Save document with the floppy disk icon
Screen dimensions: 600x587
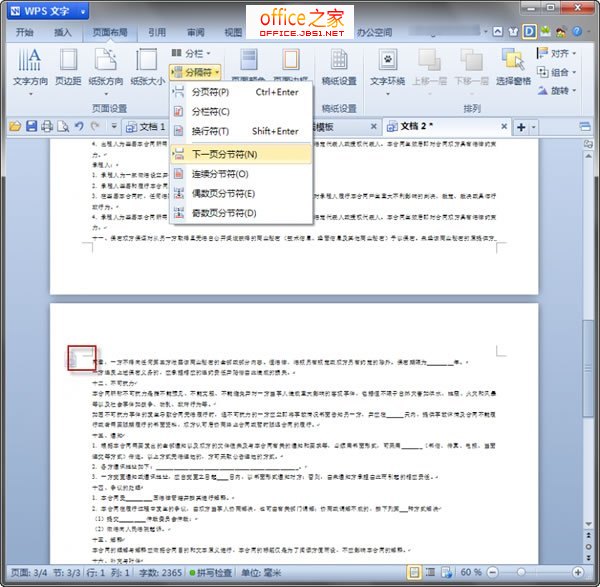31,126
